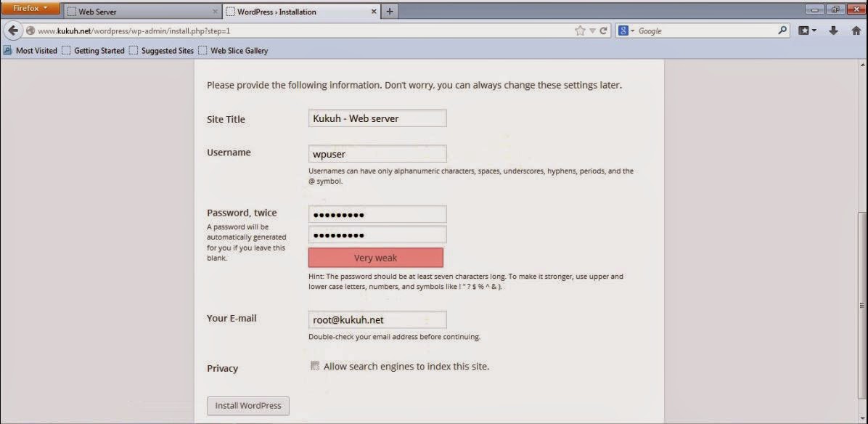This screenshot has width=868, height=424.
Task: Open the Web Slice Gallery bookmark
Action: coord(233,50)
